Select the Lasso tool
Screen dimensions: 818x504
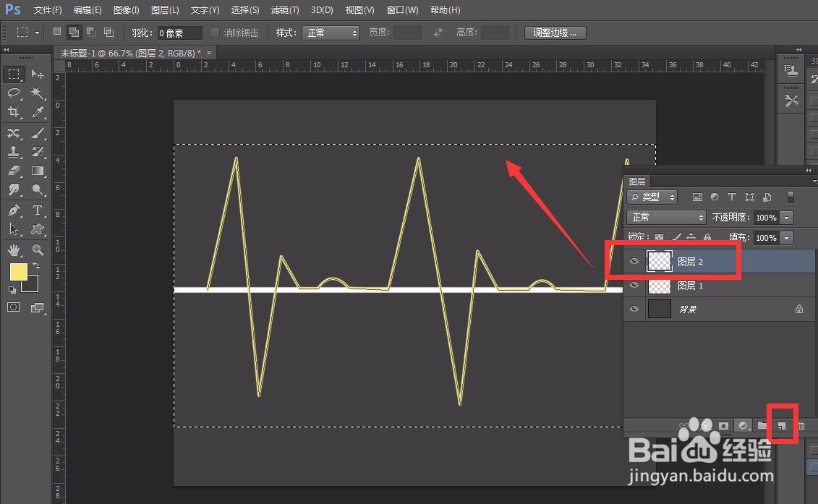(14, 93)
